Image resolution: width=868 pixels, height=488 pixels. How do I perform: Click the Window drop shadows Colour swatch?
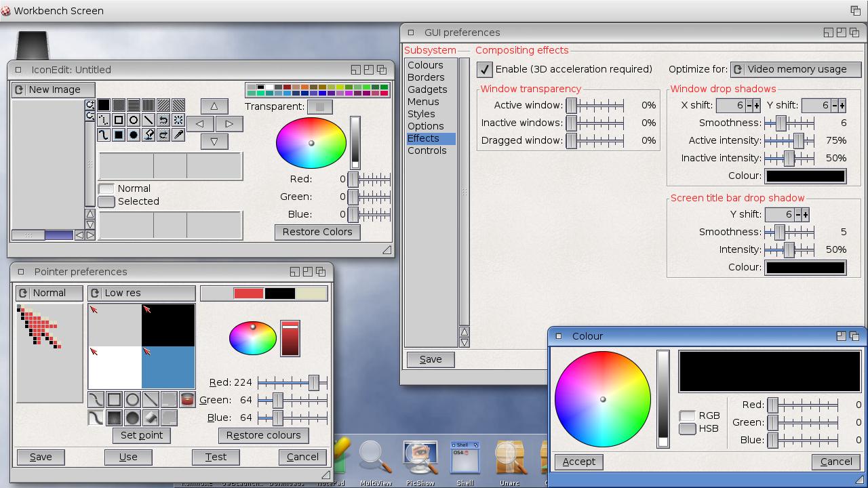pos(805,176)
